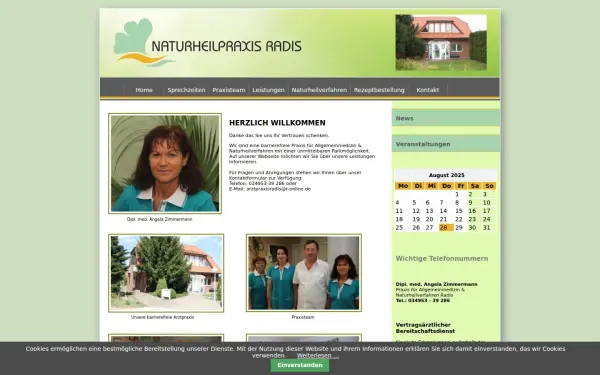Open the Home menu item

point(144,90)
